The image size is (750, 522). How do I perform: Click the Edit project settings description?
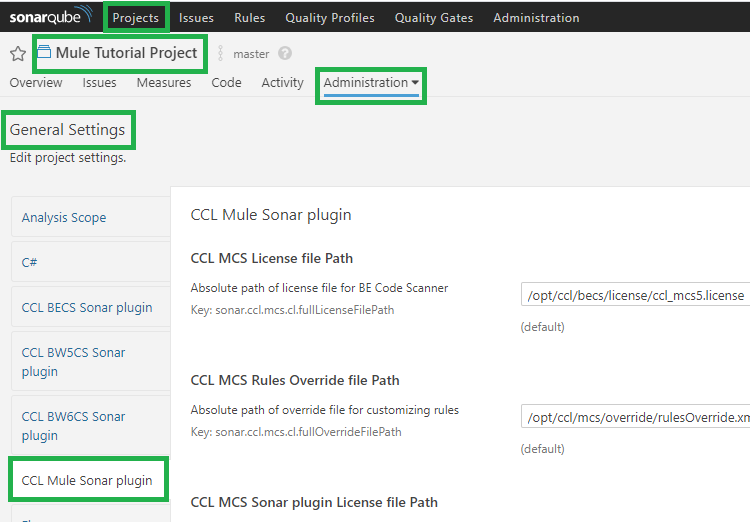pyautogui.click(x=68, y=158)
